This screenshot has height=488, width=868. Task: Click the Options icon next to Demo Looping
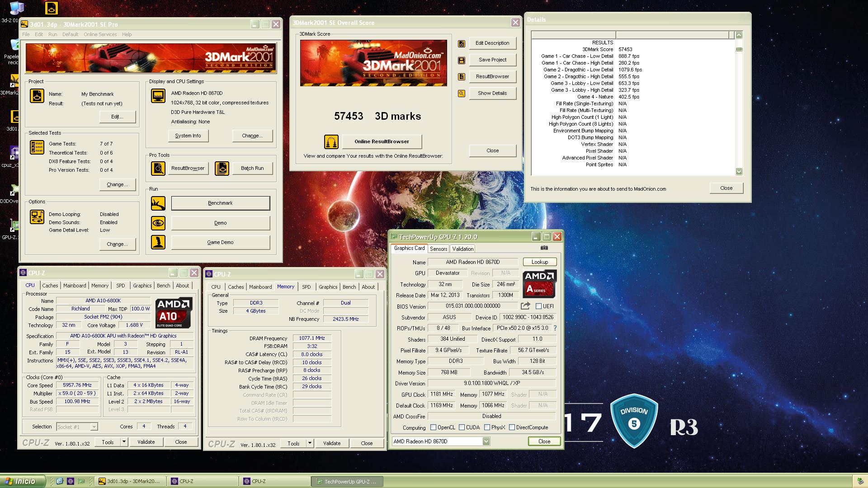pos(37,217)
